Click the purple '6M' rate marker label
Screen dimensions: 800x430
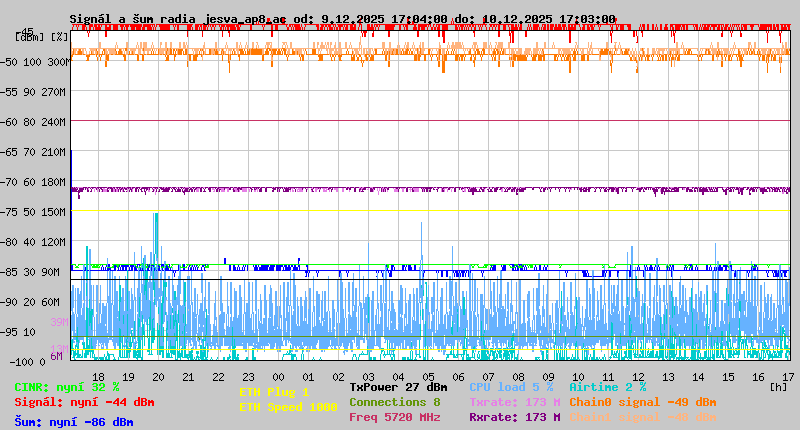56,356
